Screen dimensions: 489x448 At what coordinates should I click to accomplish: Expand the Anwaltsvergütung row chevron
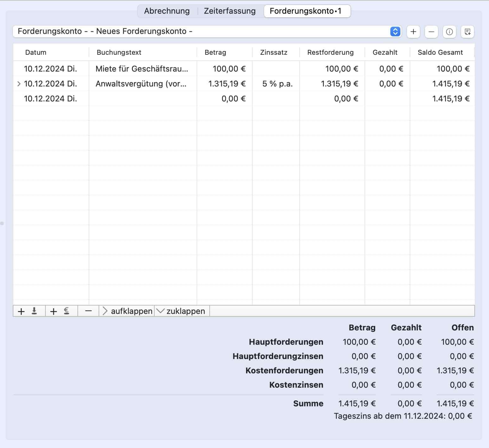[x=19, y=84]
